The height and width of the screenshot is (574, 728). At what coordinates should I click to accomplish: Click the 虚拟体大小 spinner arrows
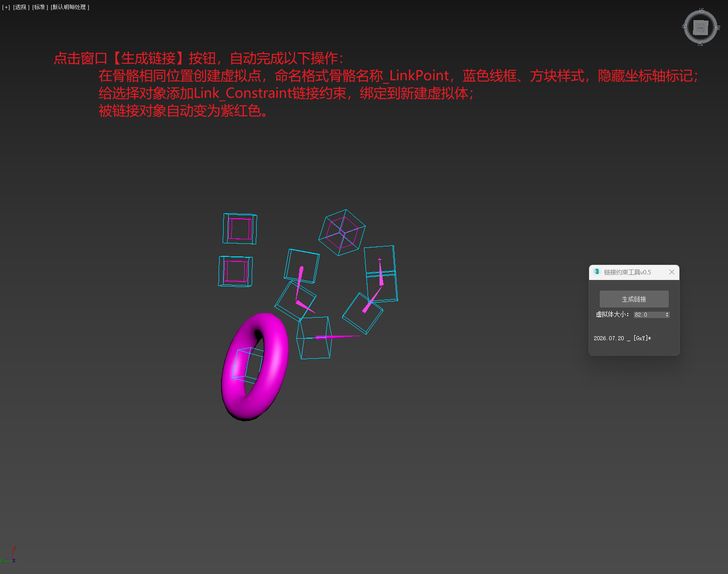(667, 315)
